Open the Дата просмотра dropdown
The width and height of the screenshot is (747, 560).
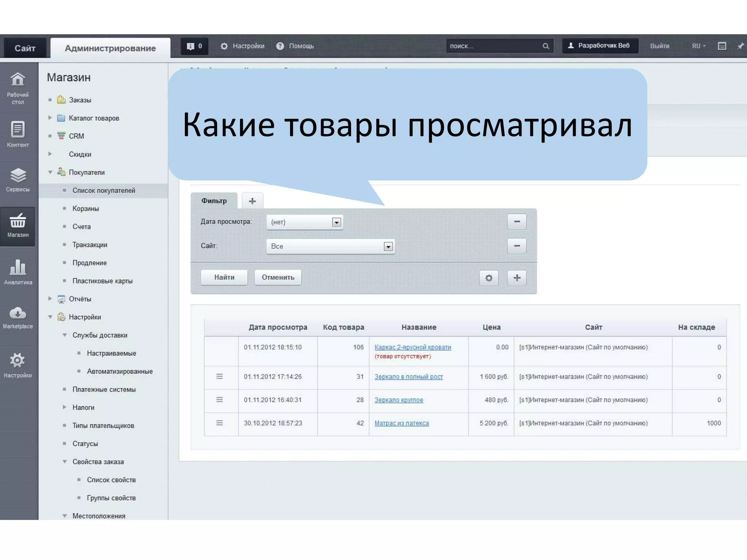(305, 222)
